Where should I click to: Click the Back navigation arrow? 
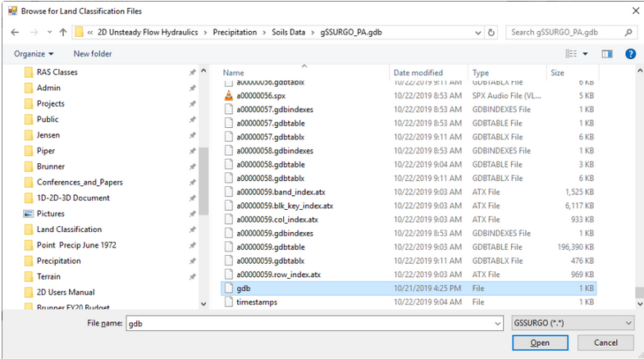point(14,33)
